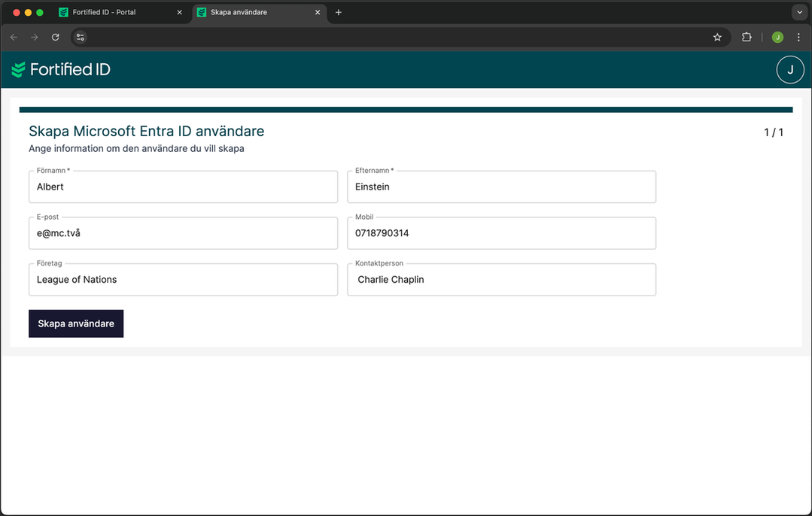Reload the current page

[56, 38]
